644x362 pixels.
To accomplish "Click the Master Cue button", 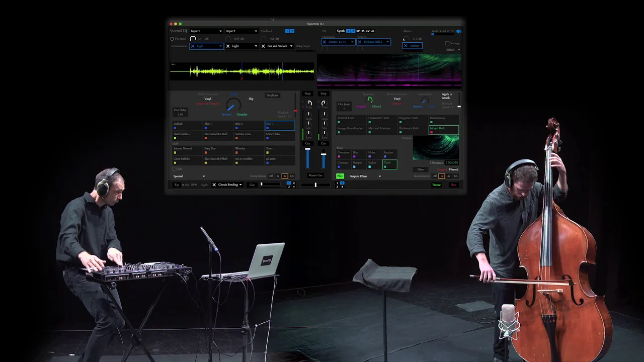I will 315,175.
